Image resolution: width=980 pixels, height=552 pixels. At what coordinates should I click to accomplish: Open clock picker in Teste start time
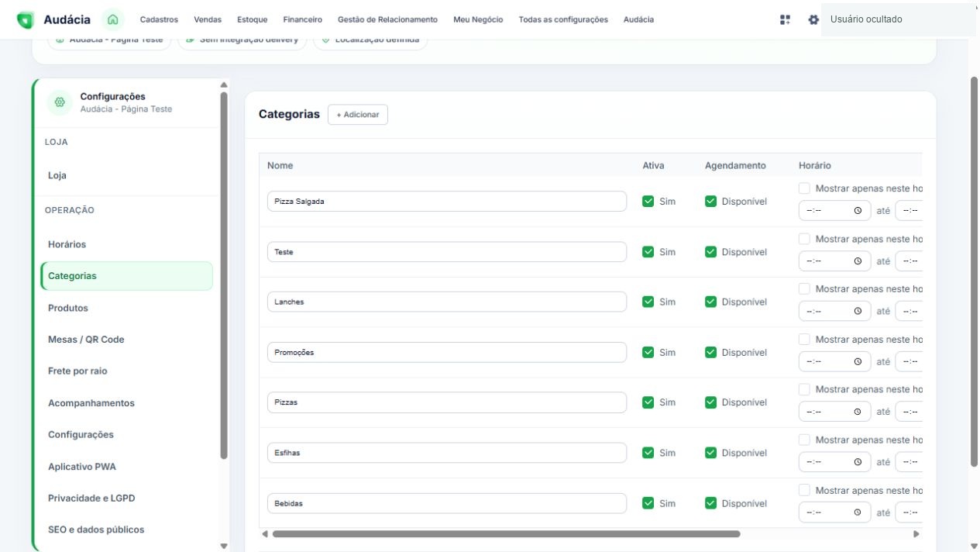point(858,261)
